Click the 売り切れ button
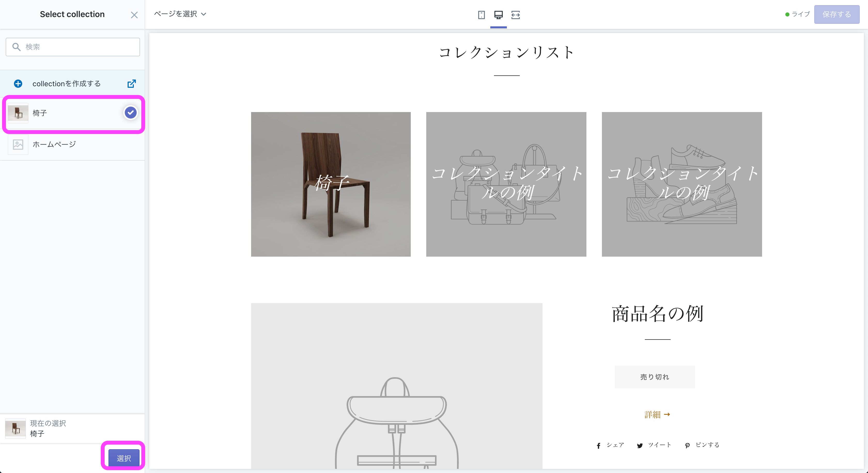 (654, 377)
